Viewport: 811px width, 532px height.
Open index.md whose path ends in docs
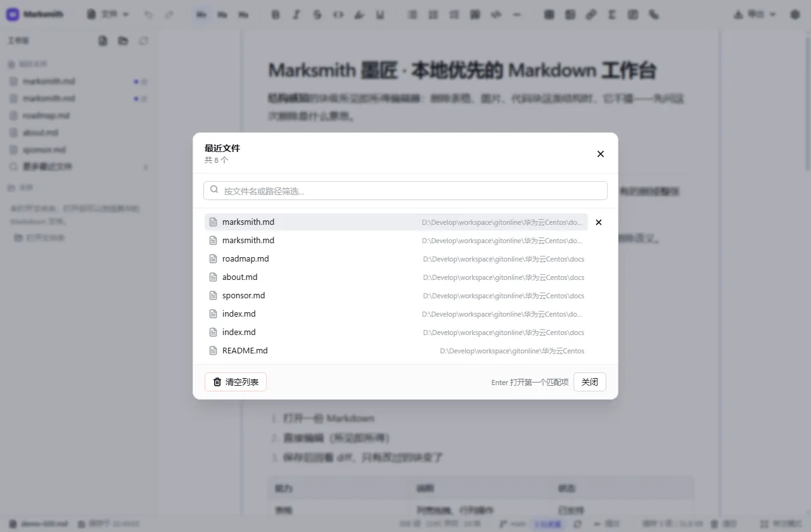coord(396,332)
